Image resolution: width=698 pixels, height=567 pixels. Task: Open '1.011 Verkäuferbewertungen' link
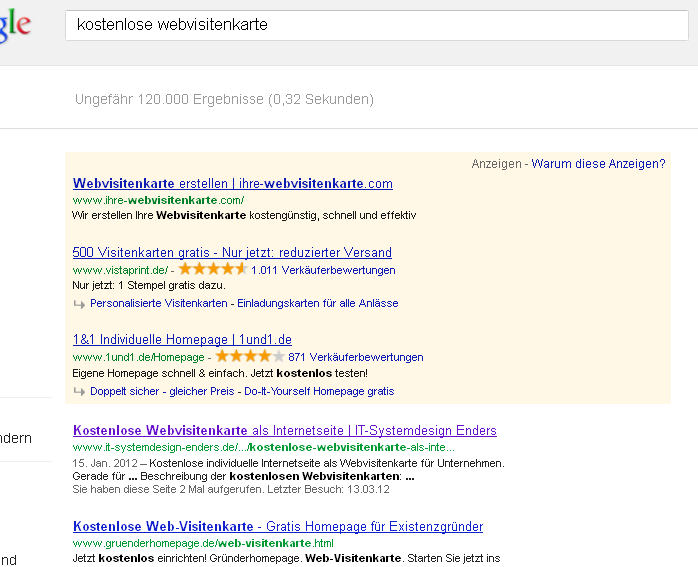pos(323,270)
